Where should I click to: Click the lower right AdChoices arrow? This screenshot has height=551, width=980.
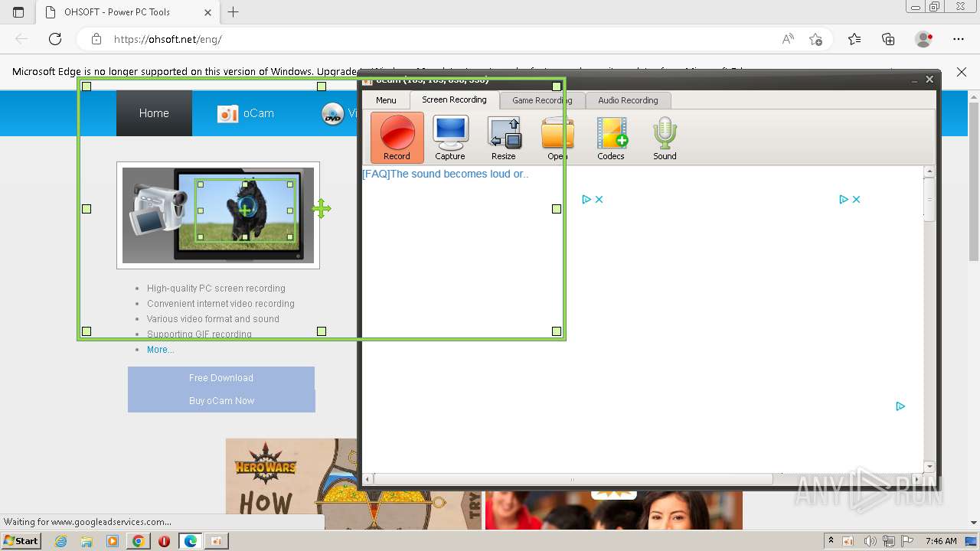point(900,406)
